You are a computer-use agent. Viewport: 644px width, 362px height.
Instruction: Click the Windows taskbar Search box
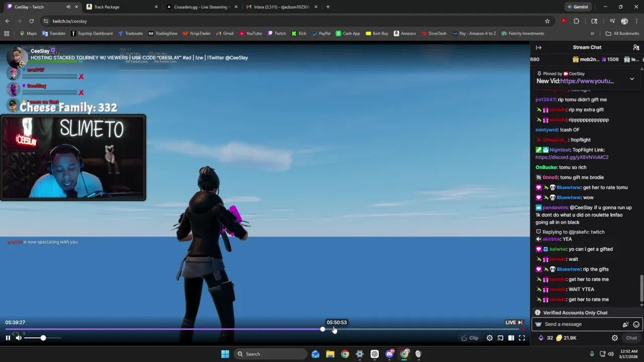(271, 354)
